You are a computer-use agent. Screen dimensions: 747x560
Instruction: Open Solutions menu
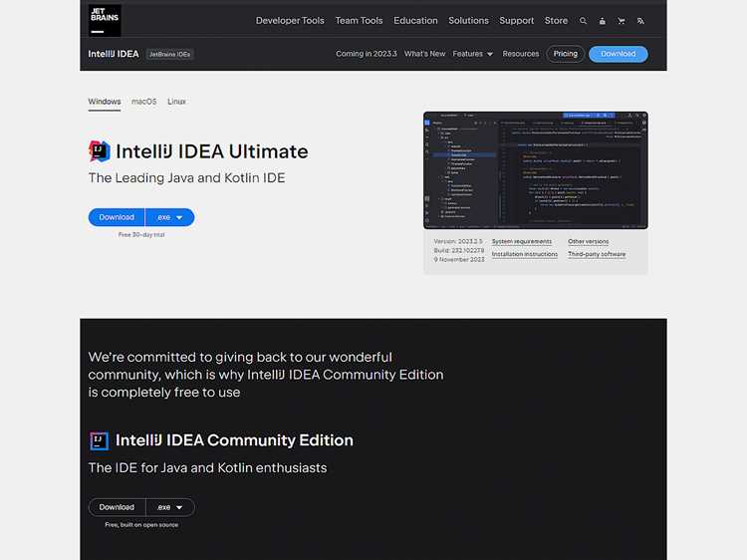click(468, 21)
